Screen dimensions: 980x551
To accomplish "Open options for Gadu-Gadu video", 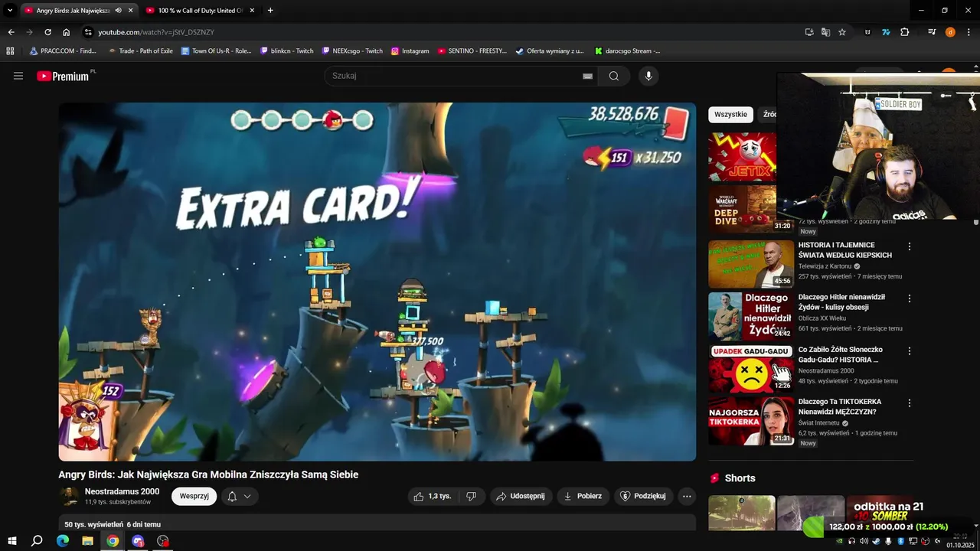I will [910, 351].
